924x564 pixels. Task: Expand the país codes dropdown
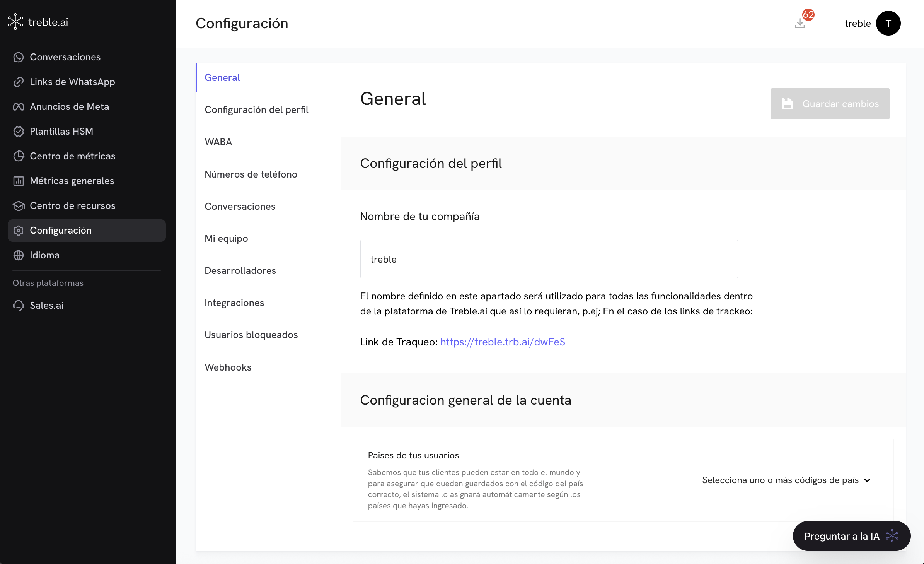[x=786, y=480]
